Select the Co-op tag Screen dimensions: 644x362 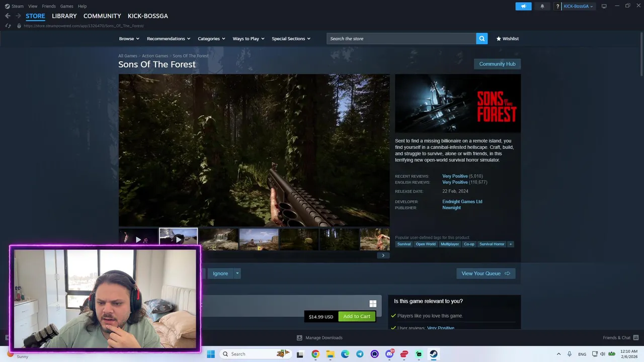click(469, 244)
